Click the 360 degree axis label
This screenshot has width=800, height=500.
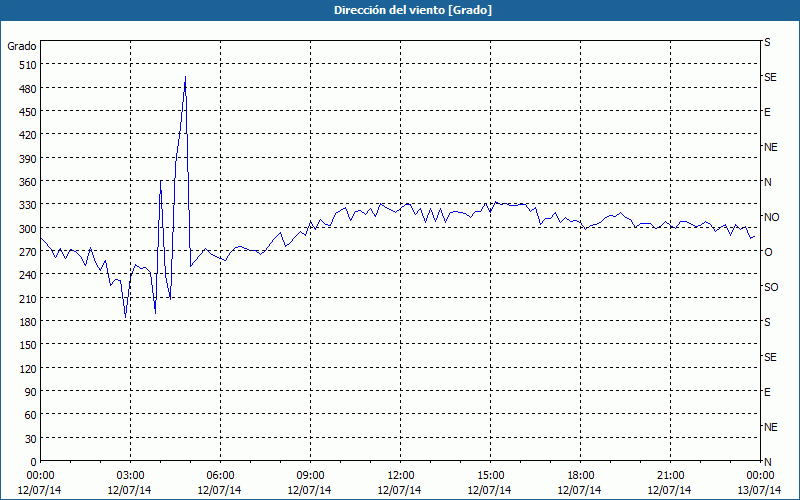point(28,182)
